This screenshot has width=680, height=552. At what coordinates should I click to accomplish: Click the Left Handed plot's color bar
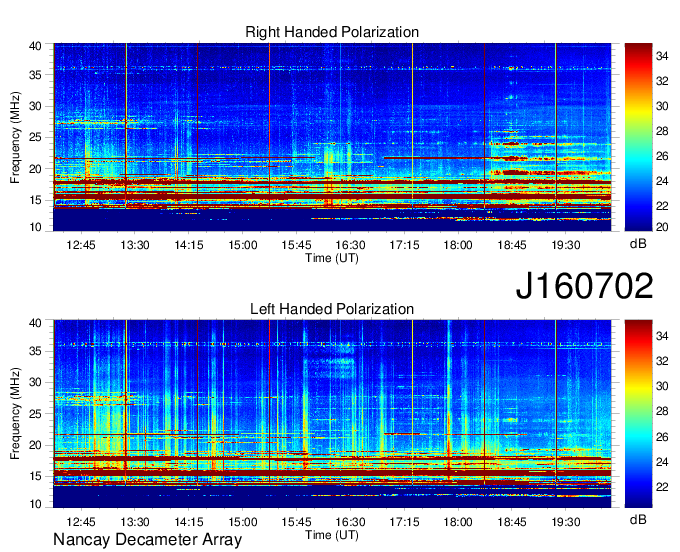click(638, 414)
